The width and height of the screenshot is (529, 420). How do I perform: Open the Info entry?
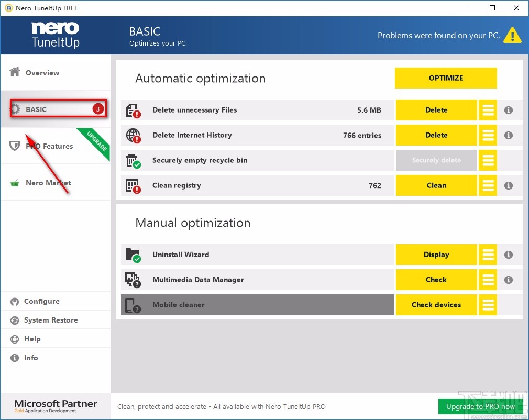point(56,358)
